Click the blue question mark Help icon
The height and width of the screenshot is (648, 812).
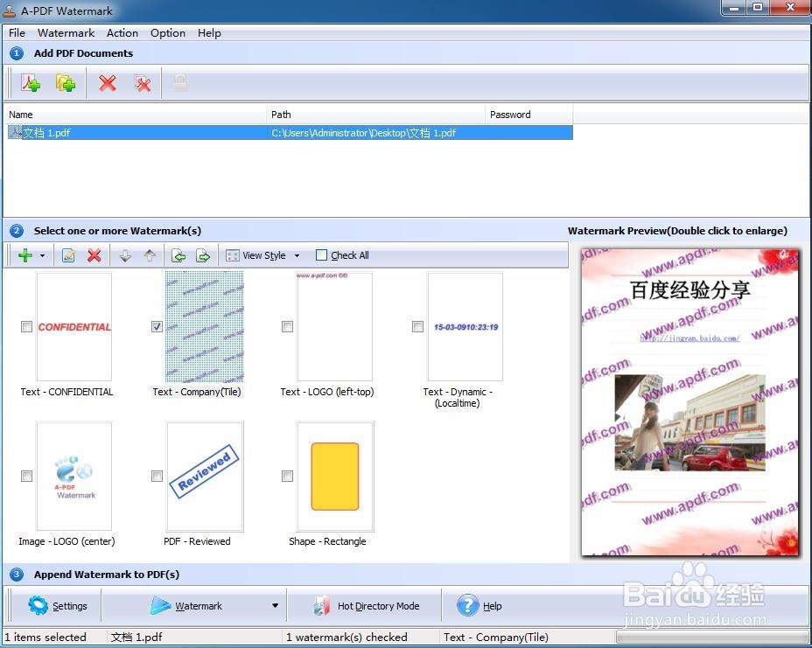[x=467, y=605]
